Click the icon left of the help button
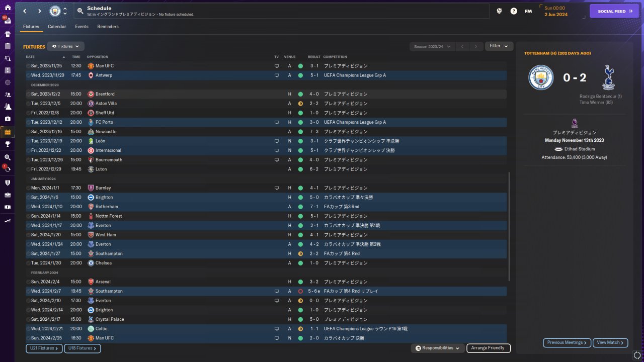This screenshot has width=644, height=362. tap(499, 11)
